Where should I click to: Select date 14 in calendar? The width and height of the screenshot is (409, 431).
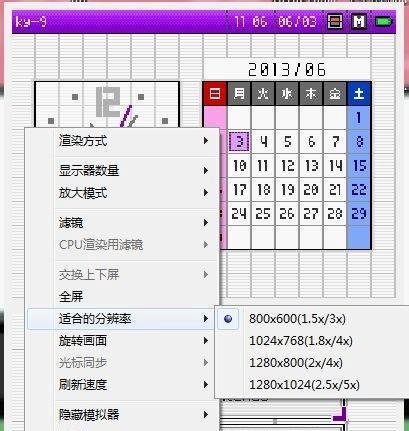[x=335, y=166]
